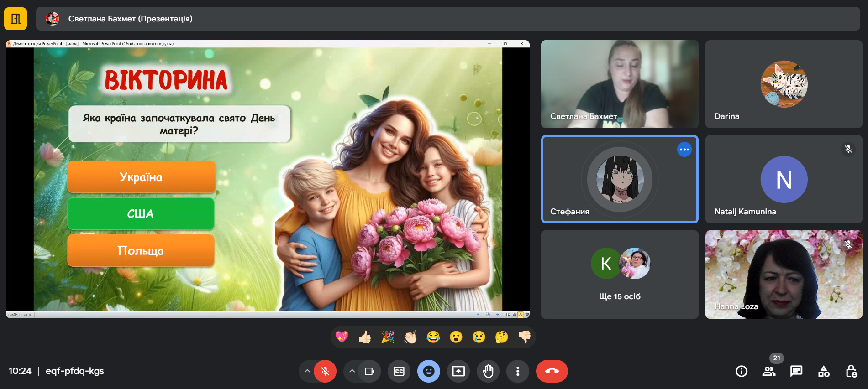Leave the call with the red button
The height and width of the screenshot is (389, 868).
[552, 371]
